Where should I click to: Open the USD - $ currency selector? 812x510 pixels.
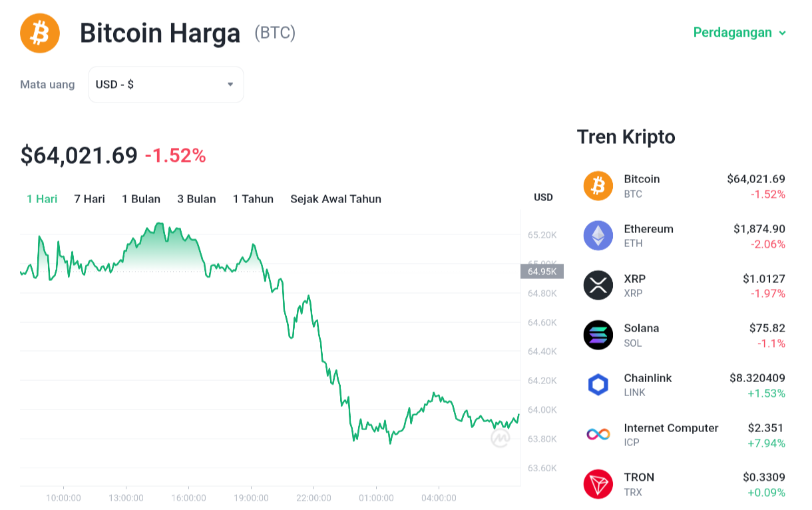pos(166,85)
